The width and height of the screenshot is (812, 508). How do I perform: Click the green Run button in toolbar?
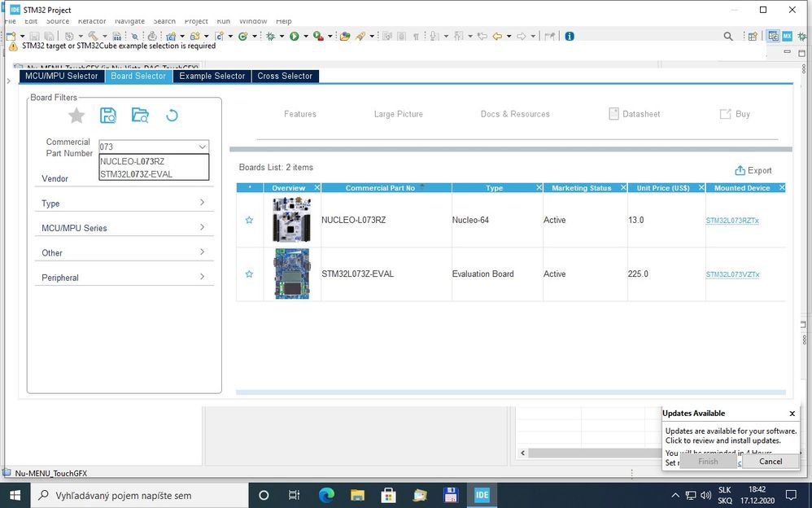295,36
